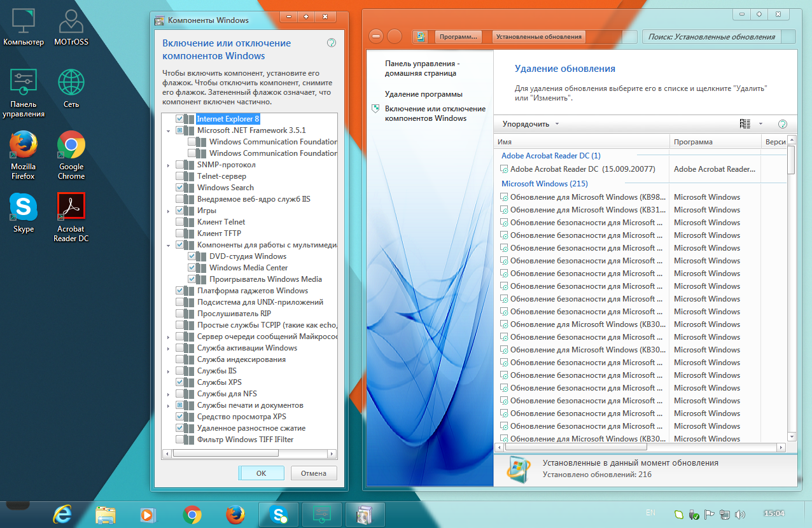Expand the Службы IIS tree node
The width and height of the screenshot is (812, 528).
point(169,371)
